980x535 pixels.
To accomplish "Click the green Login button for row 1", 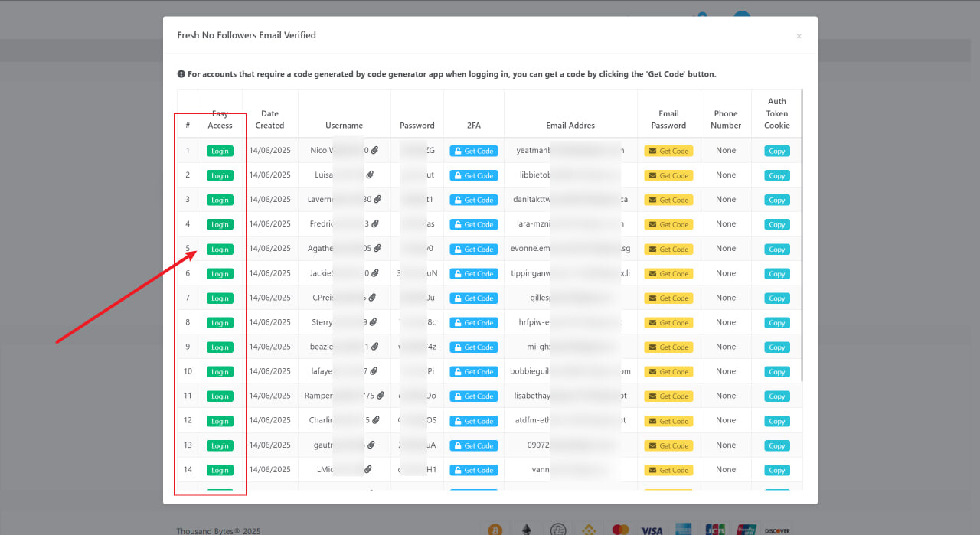I will coord(220,151).
